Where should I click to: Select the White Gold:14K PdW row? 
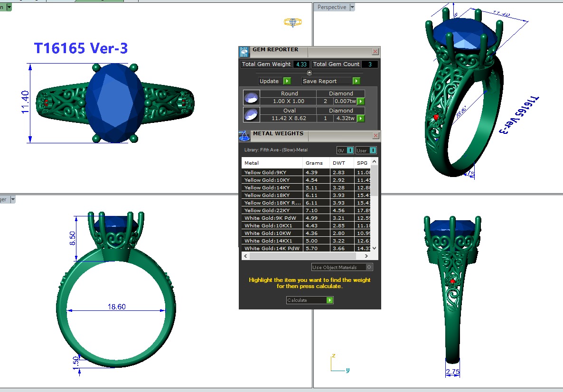pyautogui.click(x=306, y=248)
